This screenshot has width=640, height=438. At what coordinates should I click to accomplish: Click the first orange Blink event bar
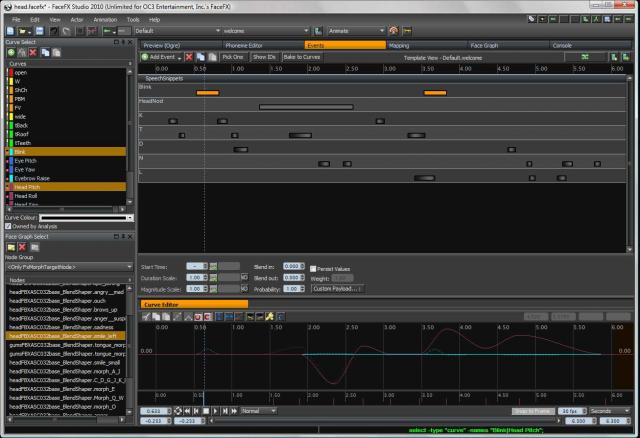click(207, 93)
